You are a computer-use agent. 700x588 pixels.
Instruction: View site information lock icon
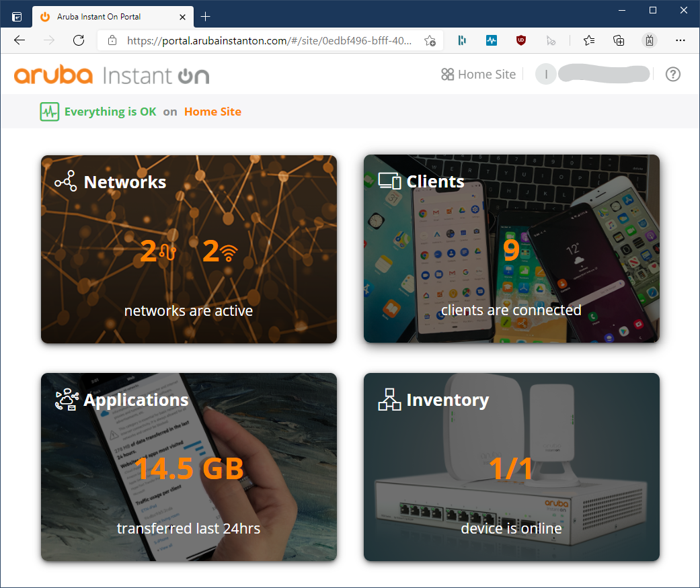112,40
